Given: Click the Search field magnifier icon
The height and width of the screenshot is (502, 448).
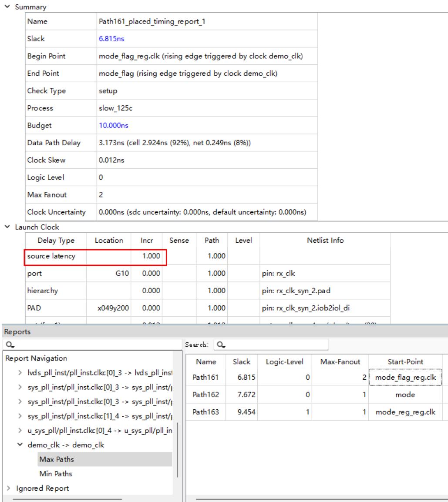Looking at the screenshot, I should coord(221,345).
